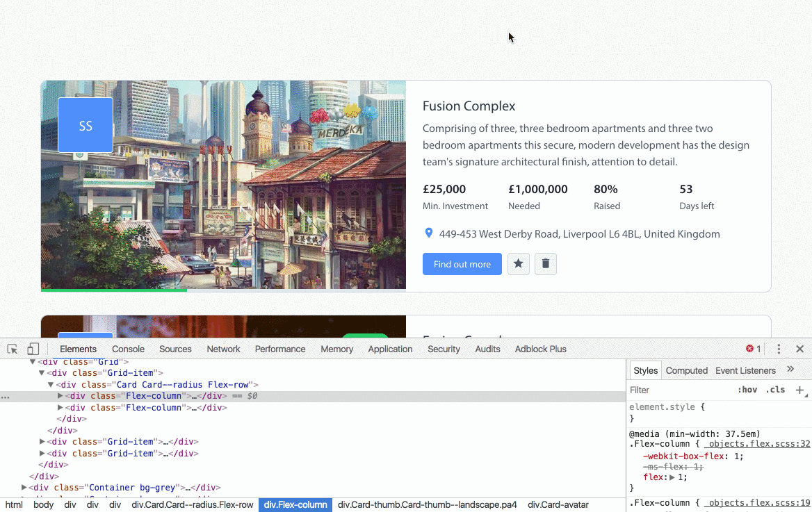Switch to the Computed pane tab
Viewport: 812px width, 512px height.
(687, 371)
